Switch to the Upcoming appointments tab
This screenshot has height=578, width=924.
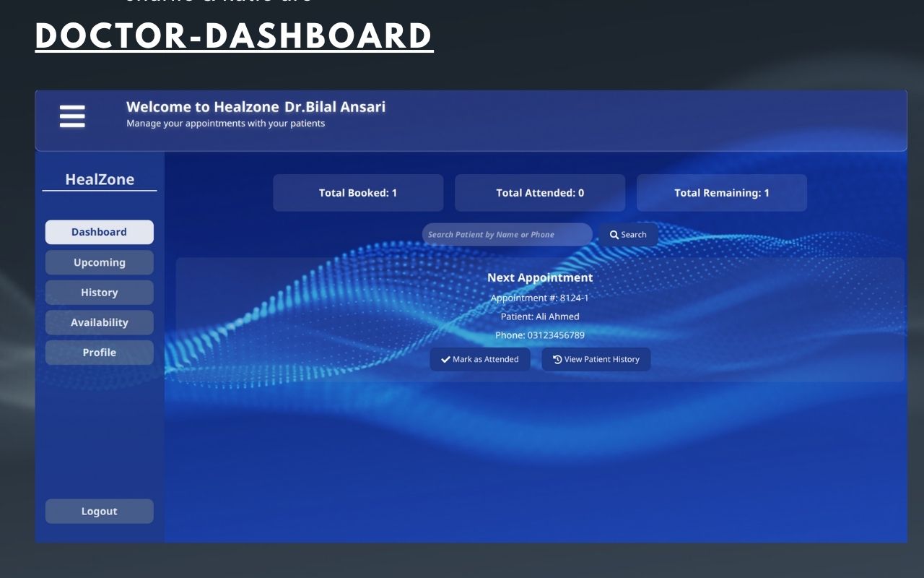pyautogui.click(x=99, y=262)
